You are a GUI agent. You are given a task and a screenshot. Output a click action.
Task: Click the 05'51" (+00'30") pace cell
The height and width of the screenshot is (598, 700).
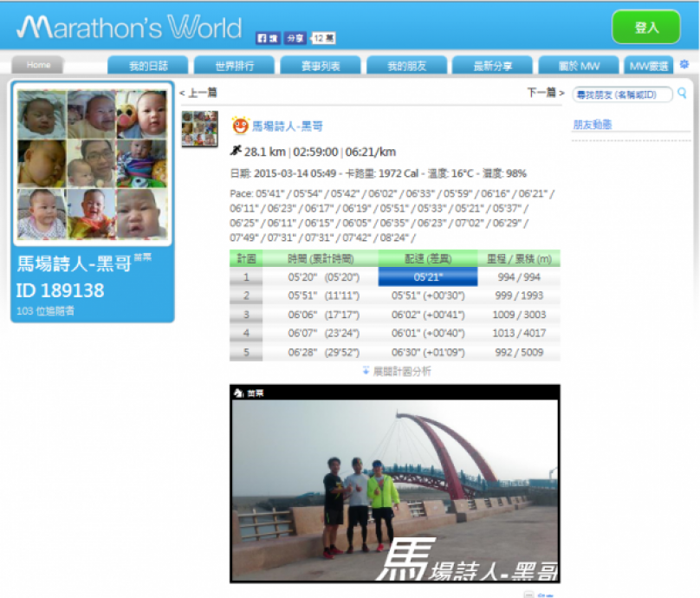(428, 296)
